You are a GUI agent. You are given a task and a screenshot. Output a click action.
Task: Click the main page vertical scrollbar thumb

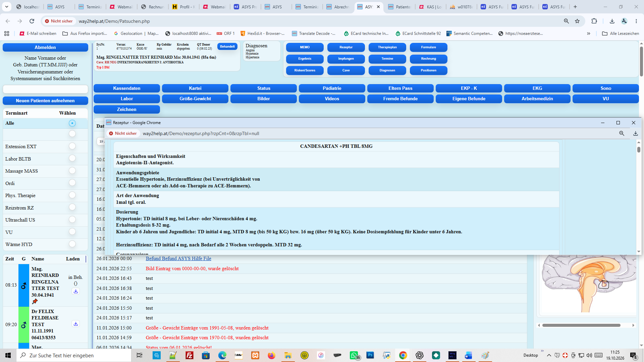(x=641, y=61)
